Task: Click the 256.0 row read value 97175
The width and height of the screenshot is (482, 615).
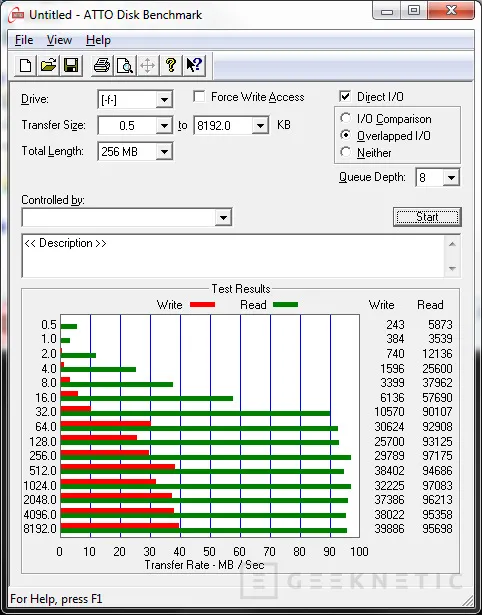Action: (437, 456)
